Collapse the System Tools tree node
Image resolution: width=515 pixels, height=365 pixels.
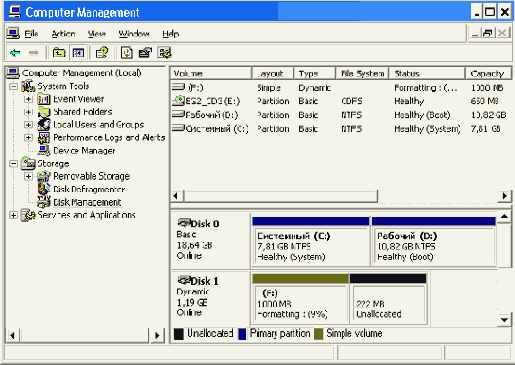[x=13, y=87]
